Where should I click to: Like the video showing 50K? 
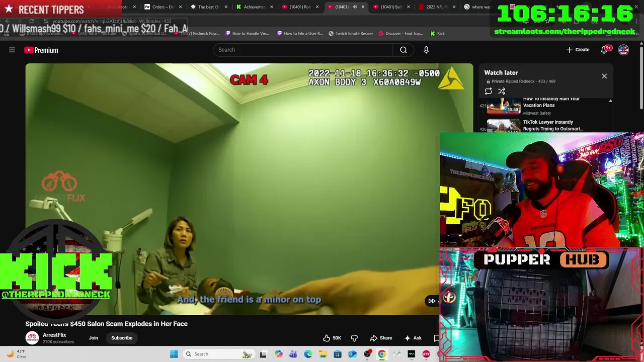(x=332, y=338)
